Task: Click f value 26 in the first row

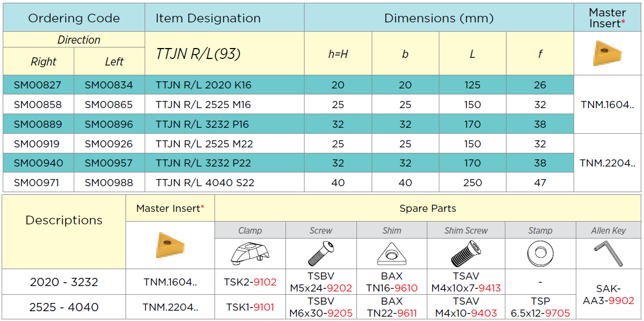Action: coord(540,85)
